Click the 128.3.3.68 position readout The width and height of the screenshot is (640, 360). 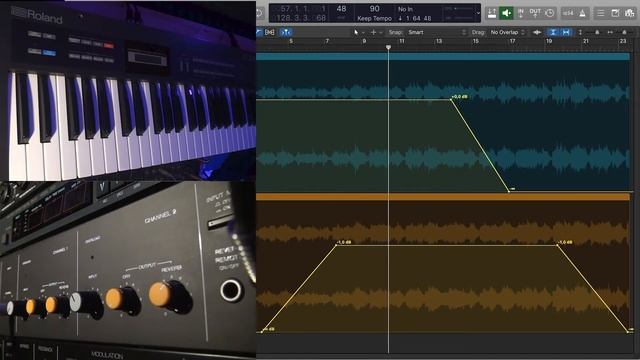pos(301,18)
